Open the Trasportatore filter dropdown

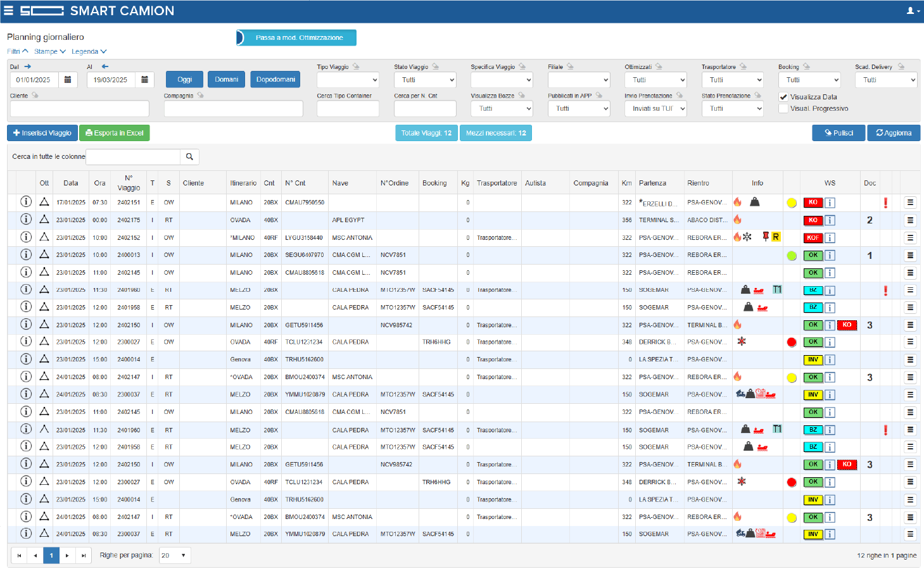733,80
